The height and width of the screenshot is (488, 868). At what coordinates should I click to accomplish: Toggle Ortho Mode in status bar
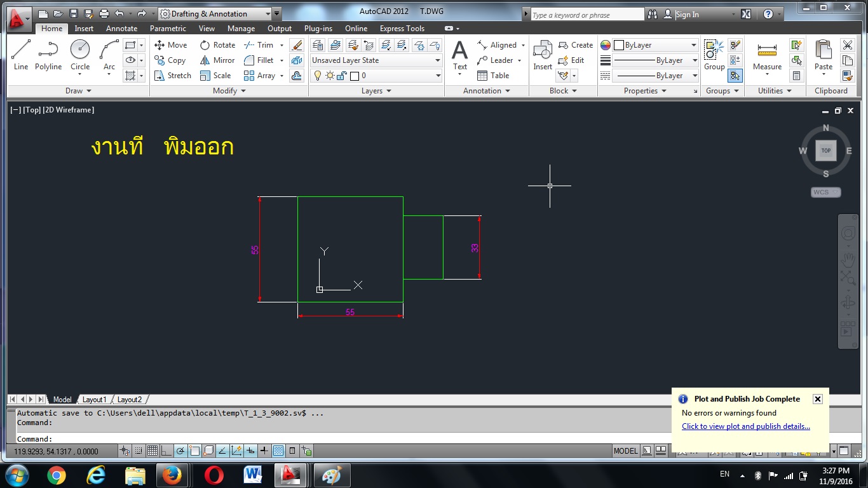point(166,451)
